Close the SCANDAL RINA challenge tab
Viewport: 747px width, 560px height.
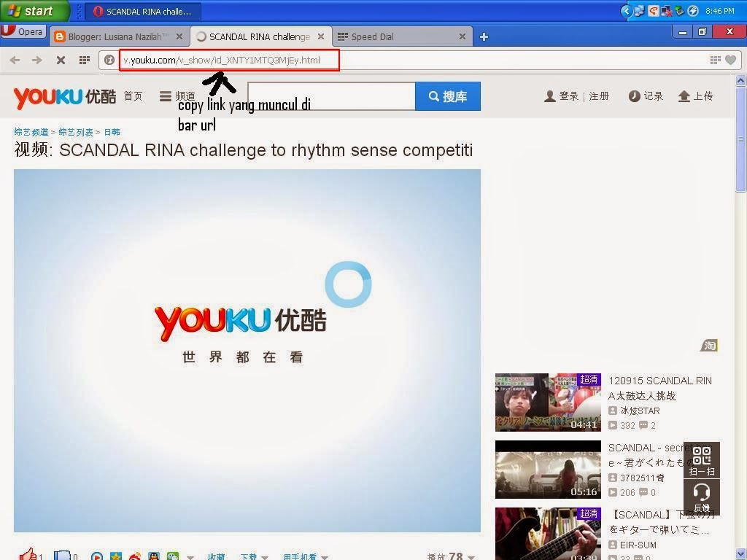(321, 36)
